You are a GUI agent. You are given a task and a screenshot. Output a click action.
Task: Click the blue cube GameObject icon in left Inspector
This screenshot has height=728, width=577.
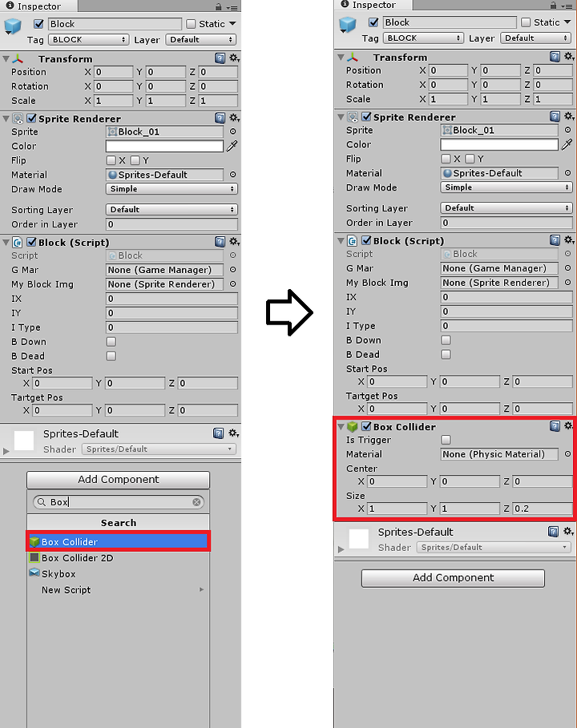[13, 26]
